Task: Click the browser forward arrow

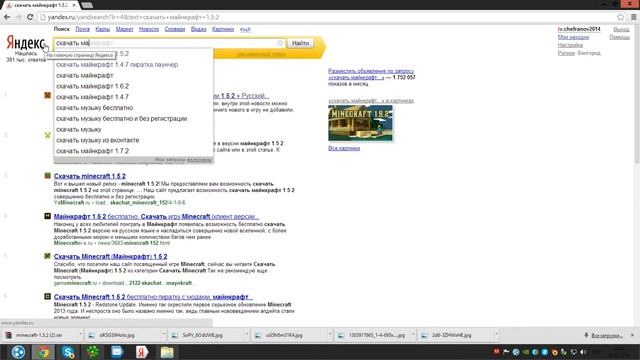Action: point(18,17)
